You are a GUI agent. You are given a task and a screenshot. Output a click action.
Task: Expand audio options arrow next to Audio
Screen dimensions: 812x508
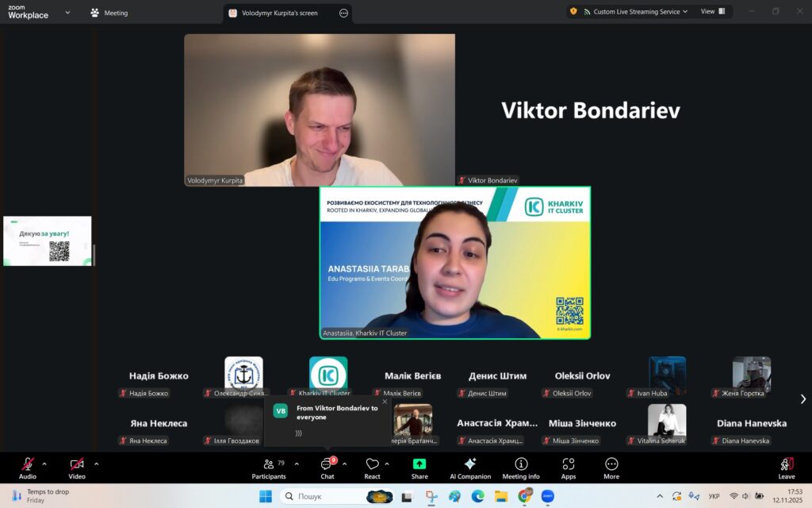[x=44, y=464]
